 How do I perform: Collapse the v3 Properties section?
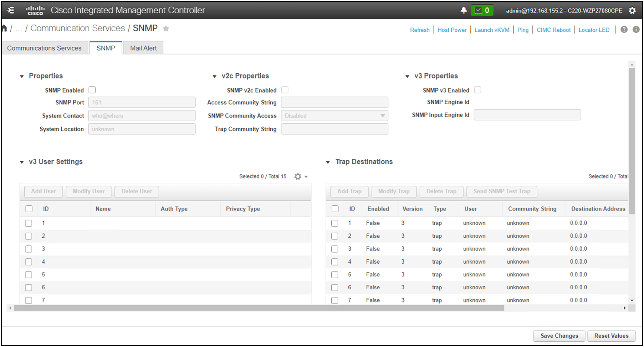pyautogui.click(x=407, y=77)
